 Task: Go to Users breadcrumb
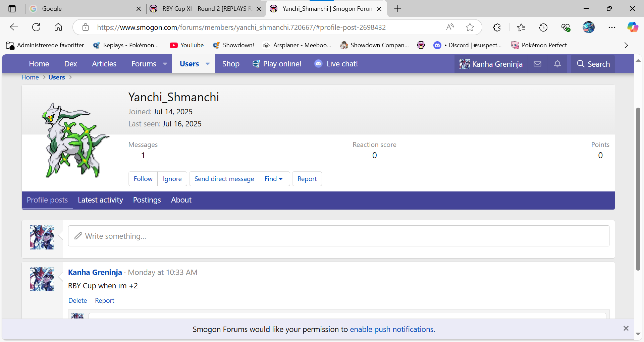coord(57,77)
